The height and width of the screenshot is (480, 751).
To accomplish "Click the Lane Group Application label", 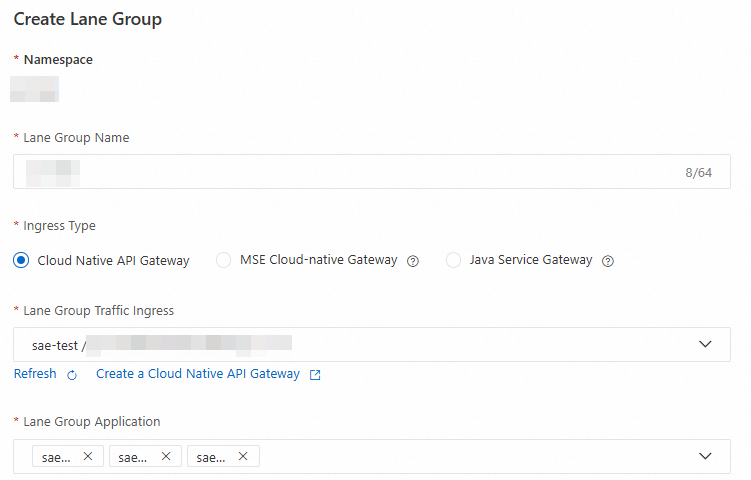I will [x=92, y=422].
